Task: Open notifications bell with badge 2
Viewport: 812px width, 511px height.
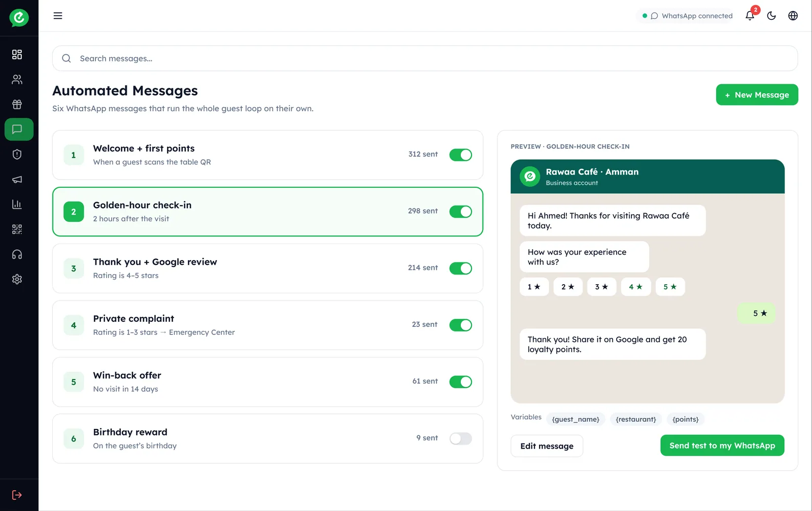Action: (x=750, y=16)
